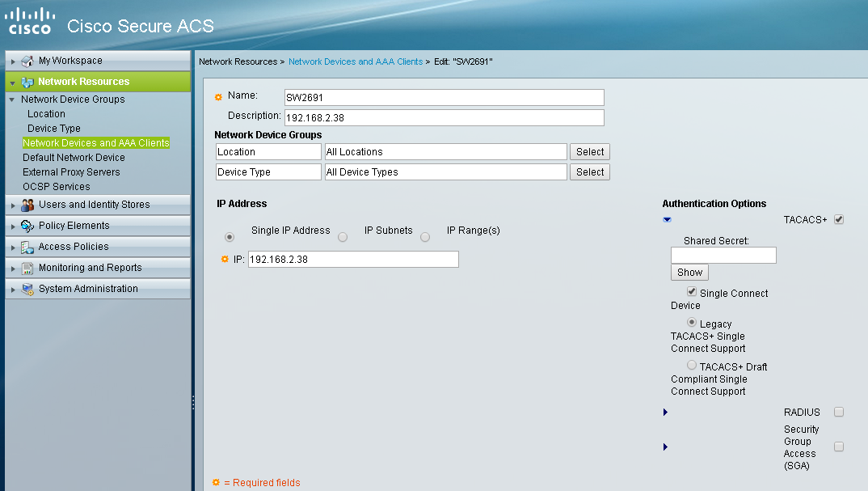Collapse Network Resources section arrow
Image resolution: width=868 pixels, height=491 pixels.
pos(13,83)
